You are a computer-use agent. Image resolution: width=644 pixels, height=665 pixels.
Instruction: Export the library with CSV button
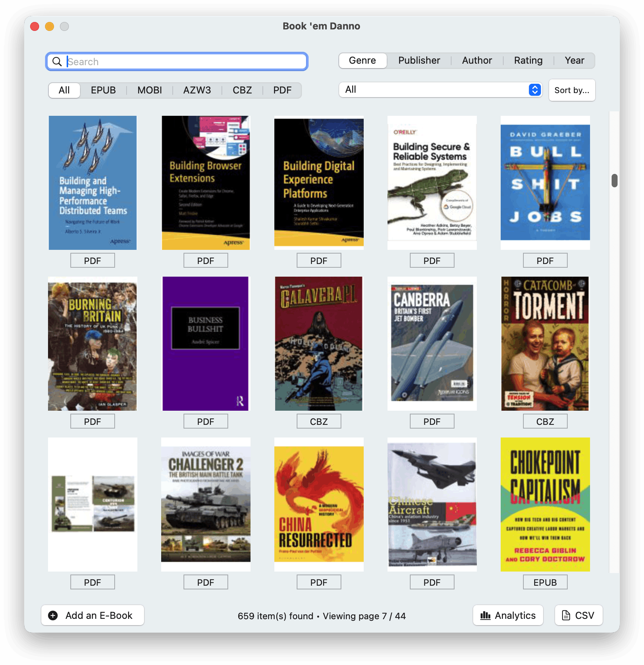click(578, 615)
